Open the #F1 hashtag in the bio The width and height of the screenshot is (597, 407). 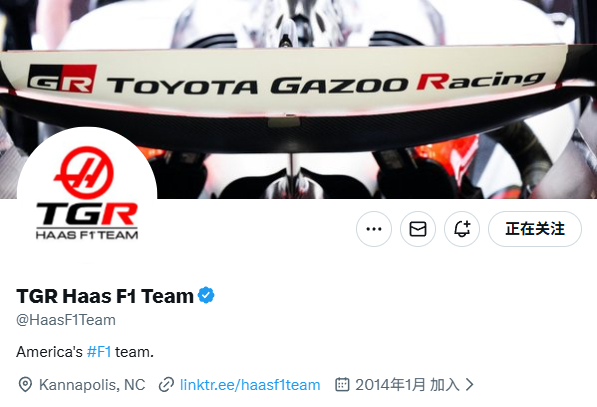click(x=99, y=352)
